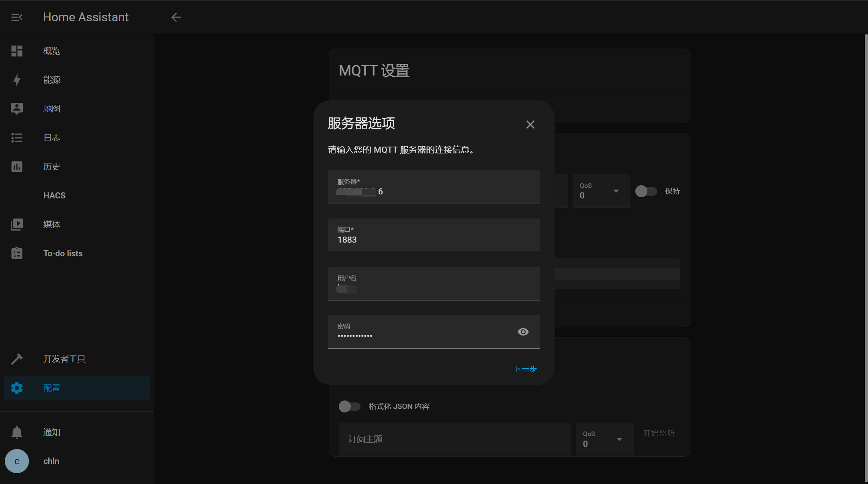Open the publish QoS dropdown
The height and width of the screenshot is (484, 868).
(601, 191)
